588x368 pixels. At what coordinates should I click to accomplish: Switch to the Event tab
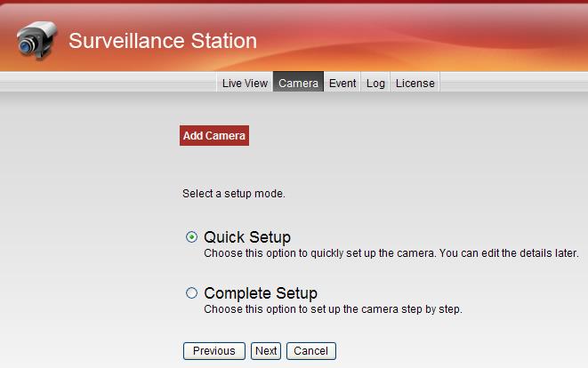click(x=342, y=83)
